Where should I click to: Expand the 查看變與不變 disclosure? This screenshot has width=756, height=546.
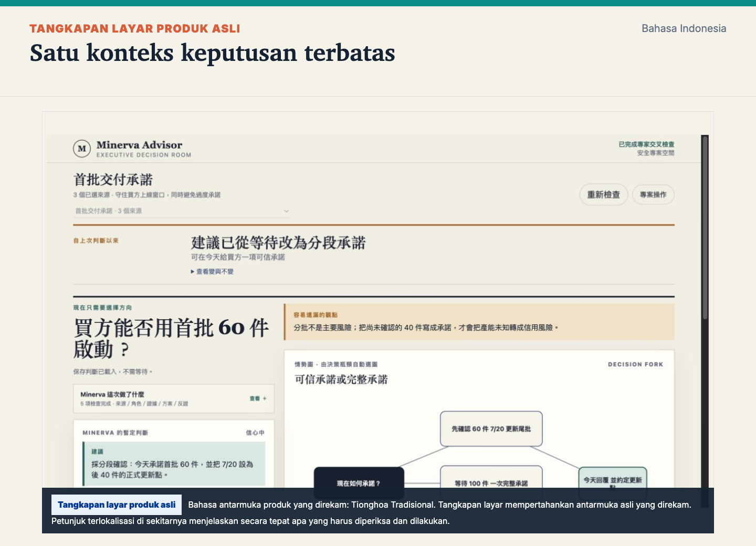tap(212, 271)
